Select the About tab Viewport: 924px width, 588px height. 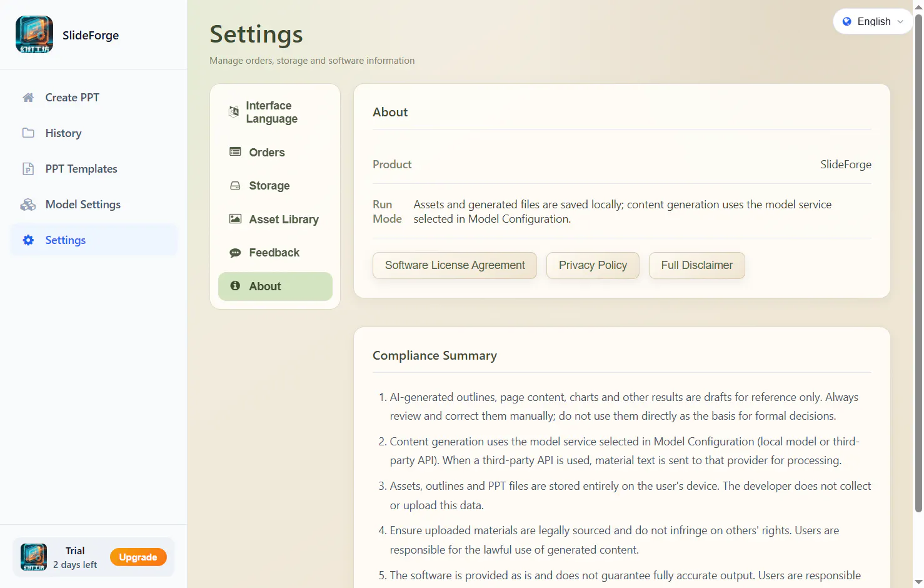coord(275,286)
